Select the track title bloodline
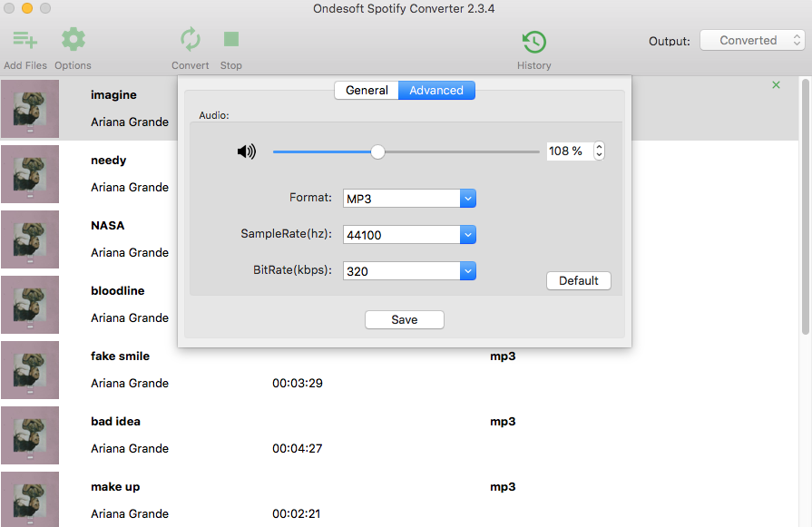This screenshot has height=527, width=812. tap(118, 290)
